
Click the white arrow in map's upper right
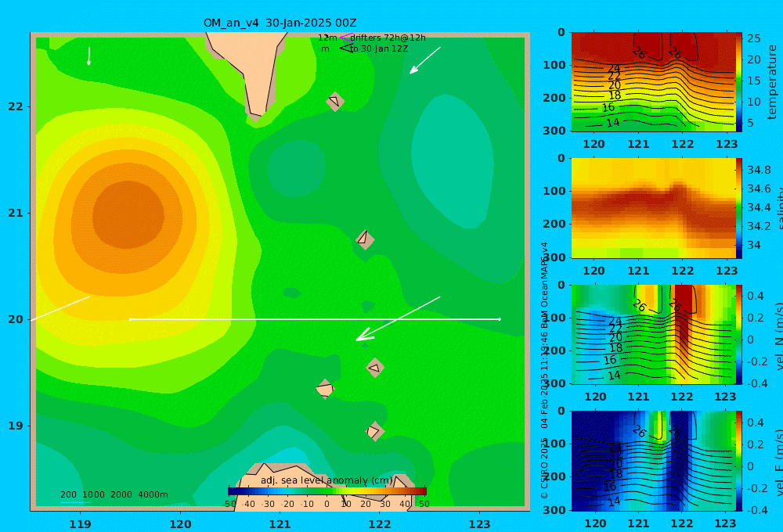pyautogui.click(x=425, y=60)
